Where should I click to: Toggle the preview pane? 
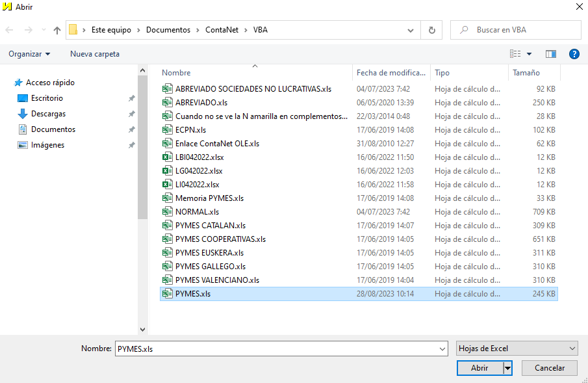coord(550,54)
